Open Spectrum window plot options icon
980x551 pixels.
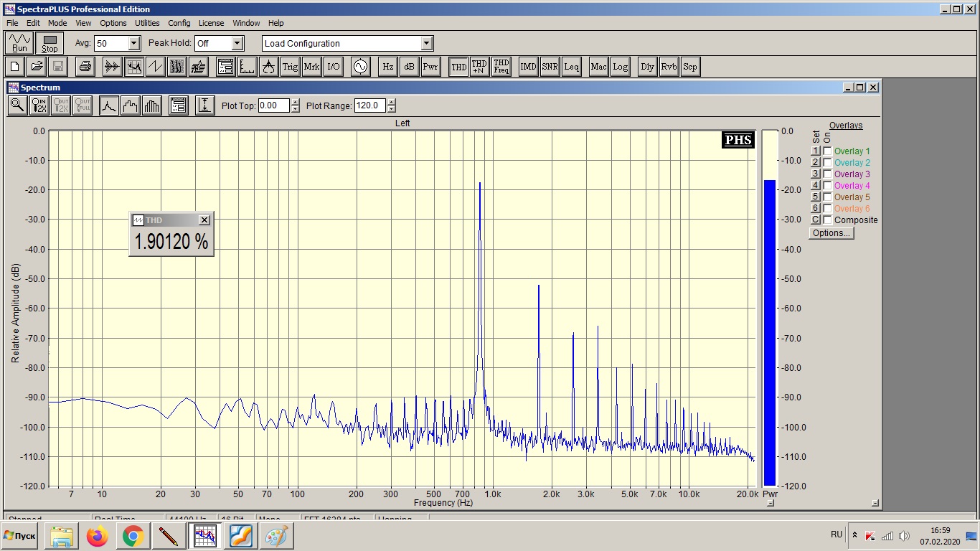tap(179, 105)
